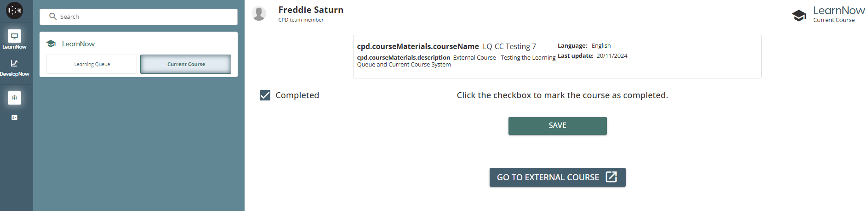Click the LearnNow title in the panel
868x211 pixels.
click(x=78, y=44)
